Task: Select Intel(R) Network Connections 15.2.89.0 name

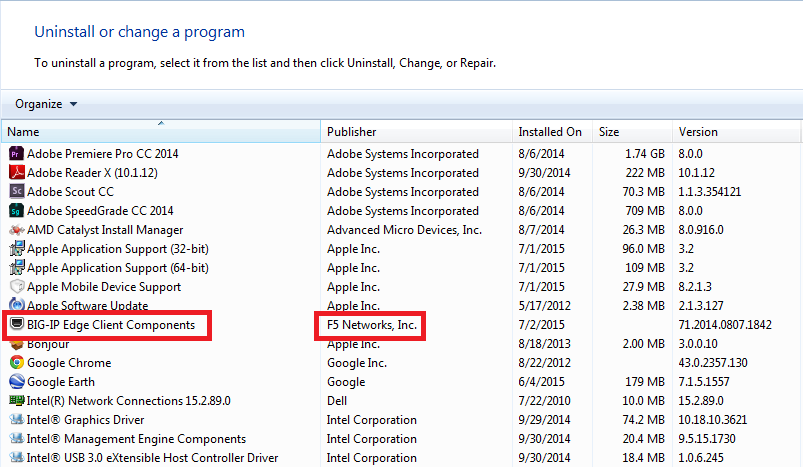Action: point(129,401)
